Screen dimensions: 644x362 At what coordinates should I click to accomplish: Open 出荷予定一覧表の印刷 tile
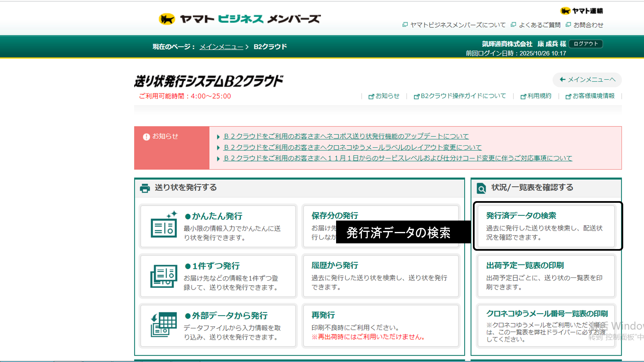(x=546, y=276)
